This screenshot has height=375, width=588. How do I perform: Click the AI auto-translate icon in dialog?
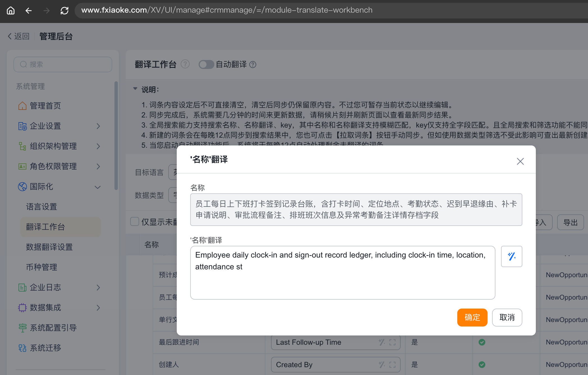(512, 256)
